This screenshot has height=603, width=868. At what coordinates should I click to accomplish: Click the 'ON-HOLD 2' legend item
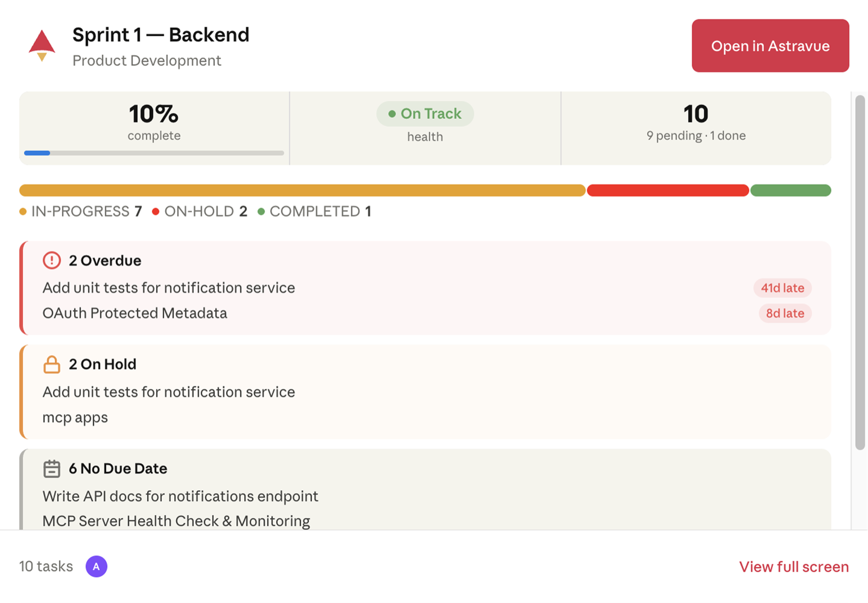pos(200,211)
